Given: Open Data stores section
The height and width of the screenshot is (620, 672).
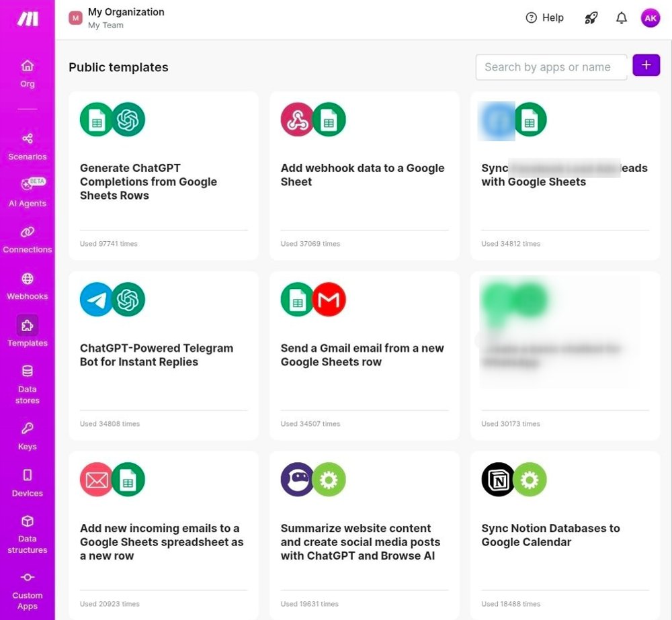Looking at the screenshot, I should pos(28,384).
